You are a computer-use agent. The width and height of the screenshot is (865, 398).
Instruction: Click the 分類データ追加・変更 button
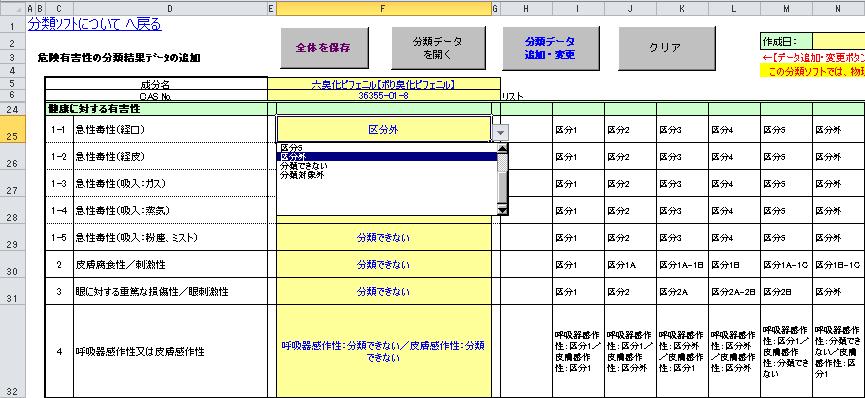pyautogui.click(x=550, y=48)
